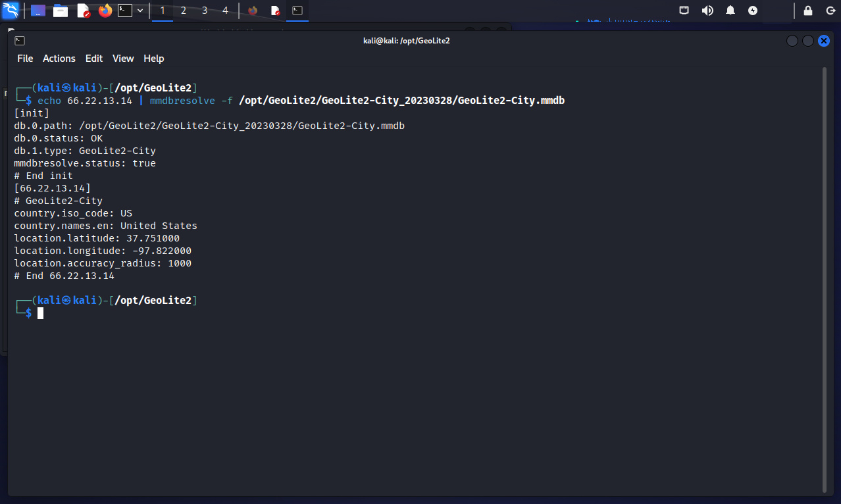Screen dimensions: 841x504
Task: Open the Kali applications menu
Action: [11, 11]
